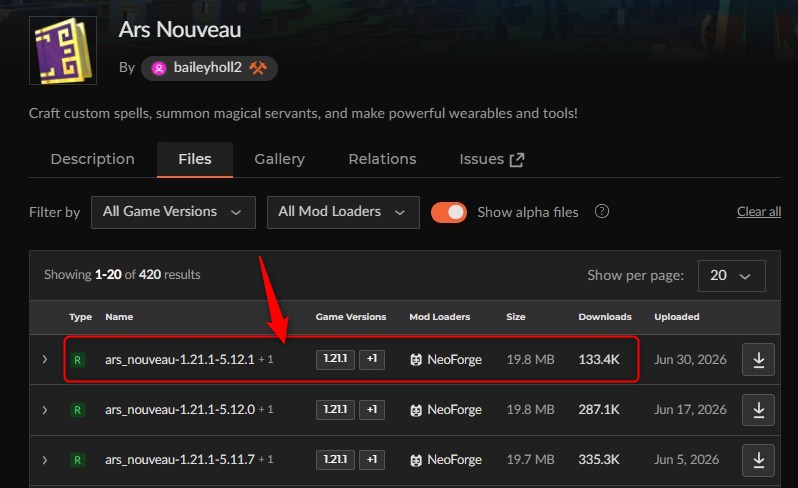Open file ars_nouveau-1.21.1-5.12.1
Viewport: 798px width, 488px height.
point(180,359)
